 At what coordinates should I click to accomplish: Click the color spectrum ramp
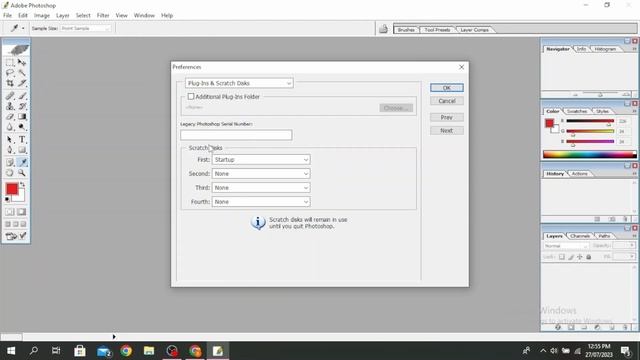pyautogui.click(x=589, y=154)
